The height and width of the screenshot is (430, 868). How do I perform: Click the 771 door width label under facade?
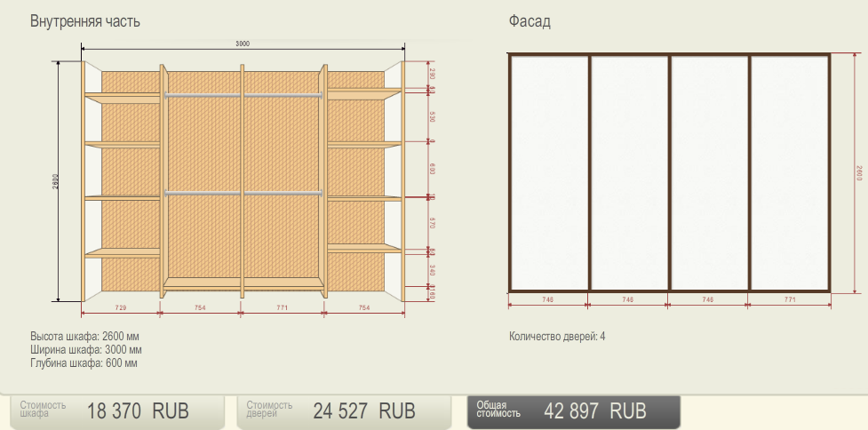[x=790, y=299]
